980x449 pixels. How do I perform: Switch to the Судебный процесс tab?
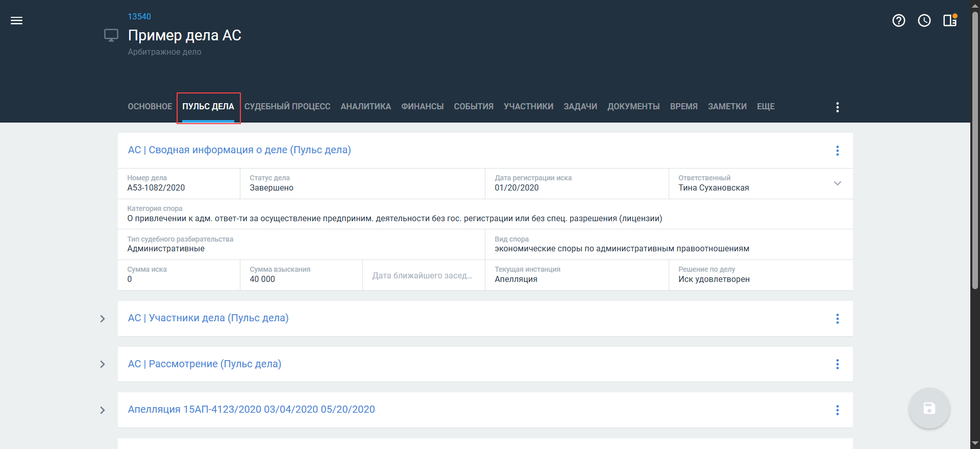[287, 107]
